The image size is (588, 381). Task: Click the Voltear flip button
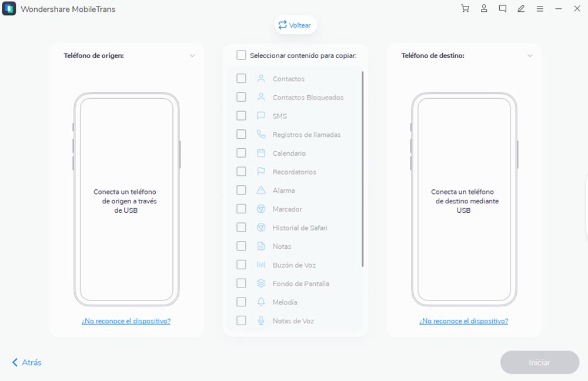(295, 25)
